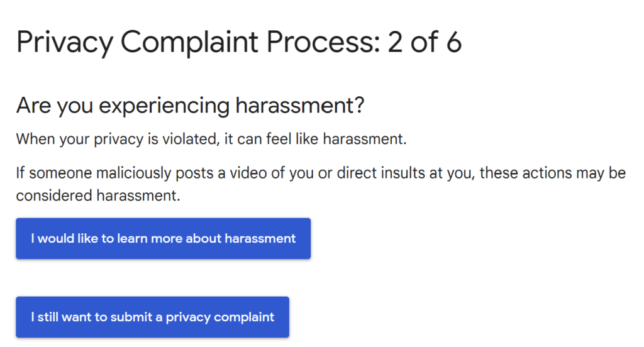Click the word "Process:" in the main heading
Image resolution: width=644 pixels, height=347 pixels.
[x=323, y=42]
